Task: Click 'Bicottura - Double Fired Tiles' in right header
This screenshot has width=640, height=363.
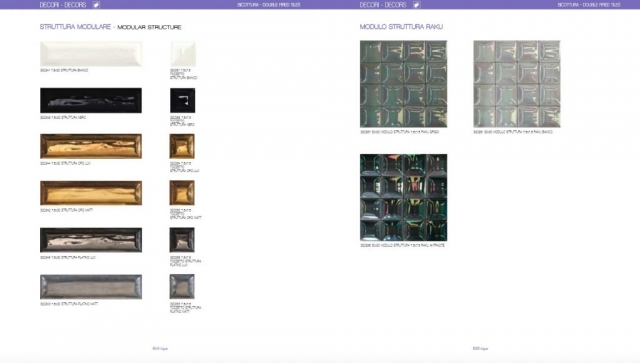Action: pos(589,5)
